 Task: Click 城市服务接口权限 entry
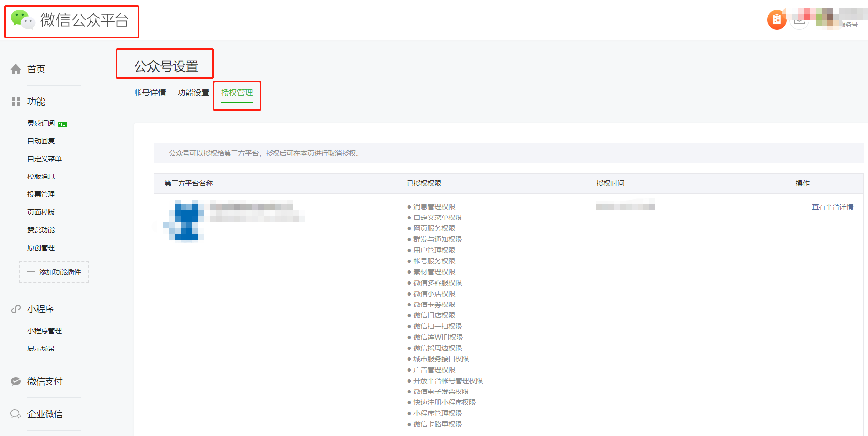[441, 359]
